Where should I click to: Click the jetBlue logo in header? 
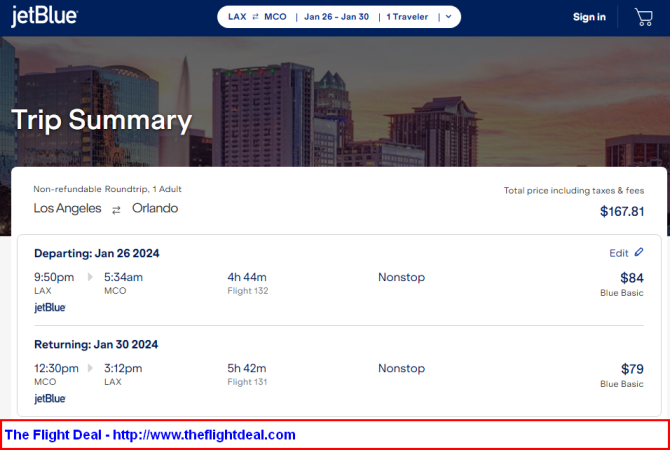[x=44, y=16]
